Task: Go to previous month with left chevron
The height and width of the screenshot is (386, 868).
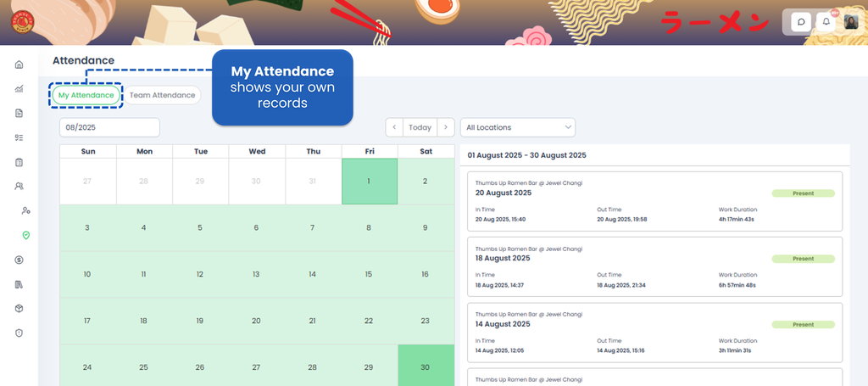Action: click(x=394, y=127)
